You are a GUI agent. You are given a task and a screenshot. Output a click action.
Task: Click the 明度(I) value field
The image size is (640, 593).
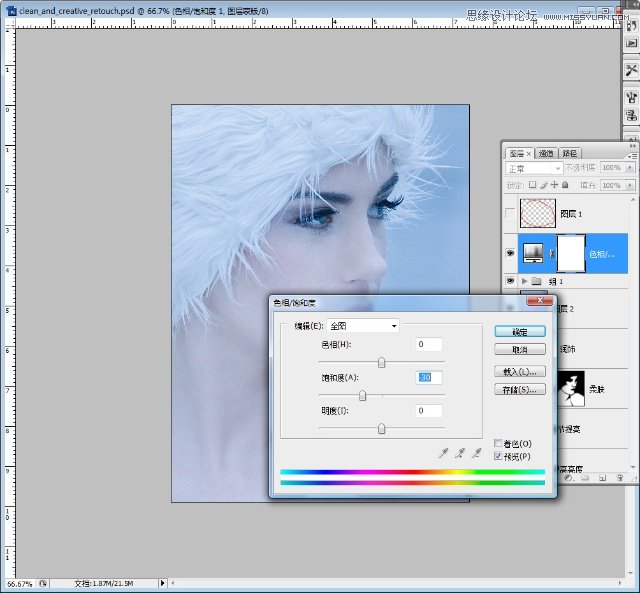pyautogui.click(x=429, y=411)
